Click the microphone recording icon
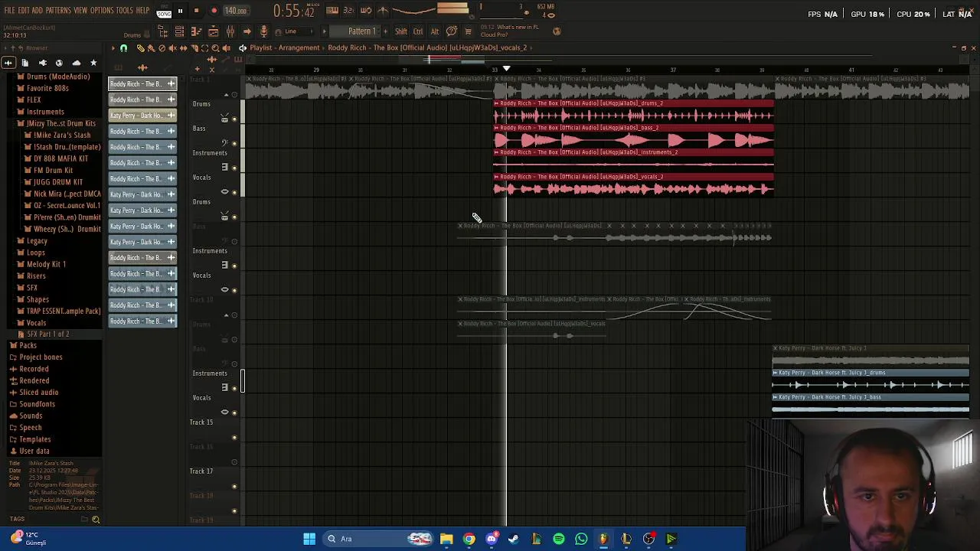This screenshot has width=980, height=551. 264,31
